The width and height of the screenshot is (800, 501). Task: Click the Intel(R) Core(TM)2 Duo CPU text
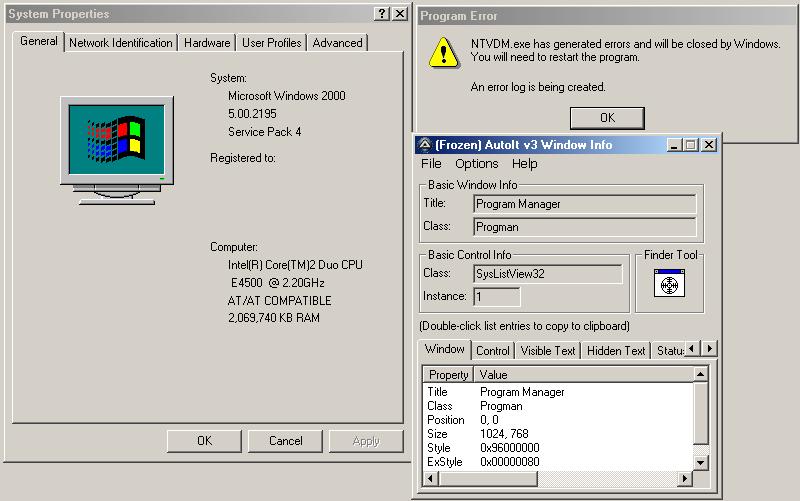tap(295, 265)
